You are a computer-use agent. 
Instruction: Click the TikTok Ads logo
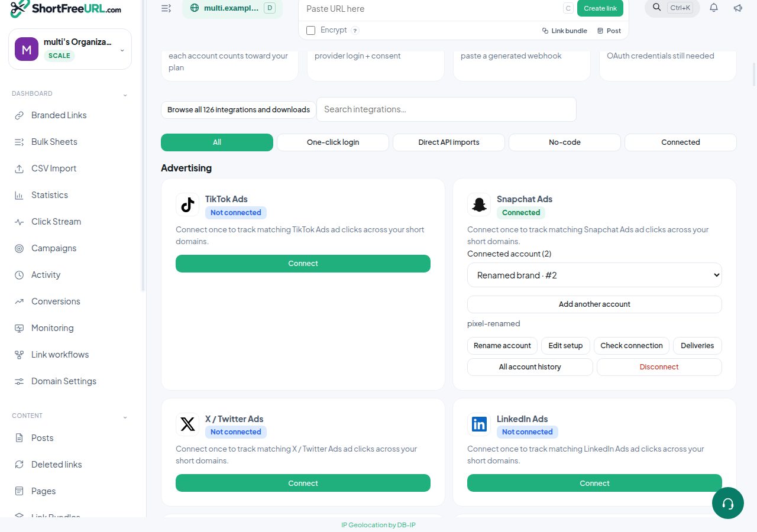pos(187,205)
